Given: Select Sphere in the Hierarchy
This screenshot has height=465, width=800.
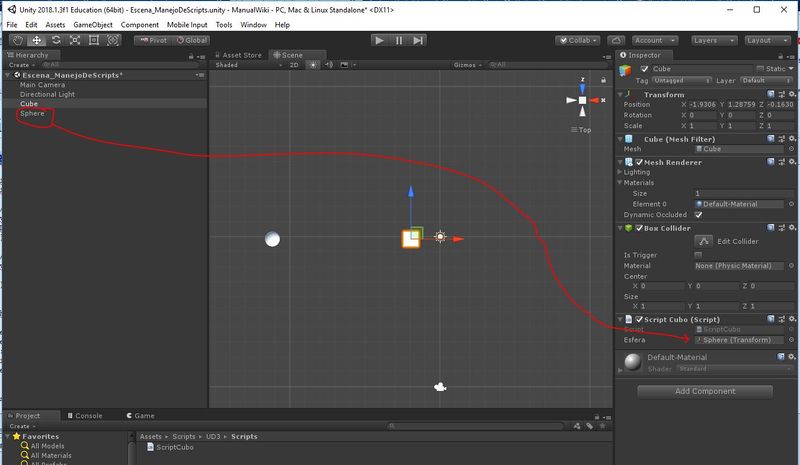Looking at the screenshot, I should pos(32,113).
